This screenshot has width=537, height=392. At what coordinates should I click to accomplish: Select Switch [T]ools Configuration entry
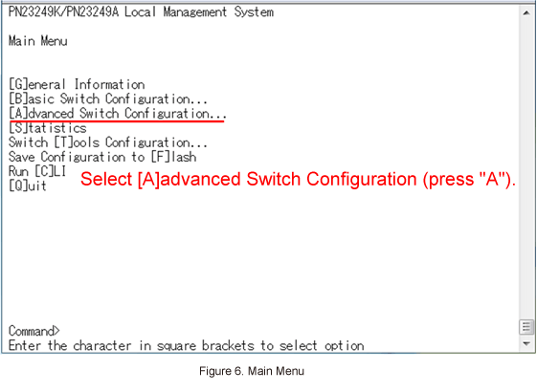pos(108,142)
